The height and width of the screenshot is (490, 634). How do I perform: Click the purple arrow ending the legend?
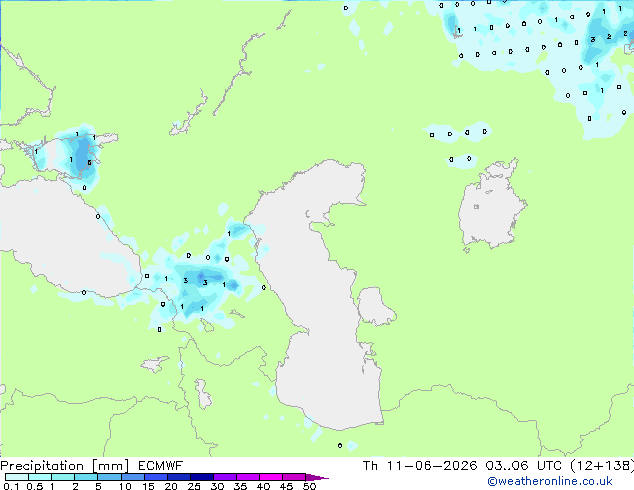click(317, 477)
